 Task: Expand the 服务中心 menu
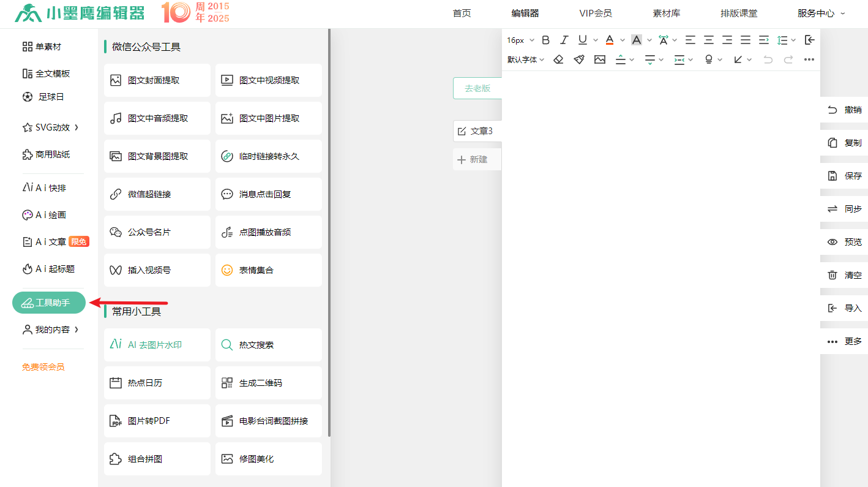pos(820,13)
